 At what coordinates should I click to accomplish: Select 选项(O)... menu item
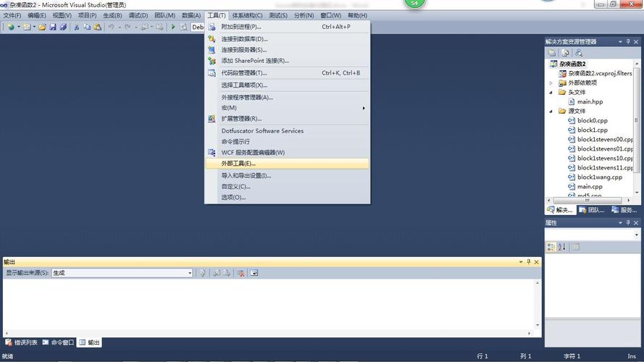pyautogui.click(x=287, y=198)
